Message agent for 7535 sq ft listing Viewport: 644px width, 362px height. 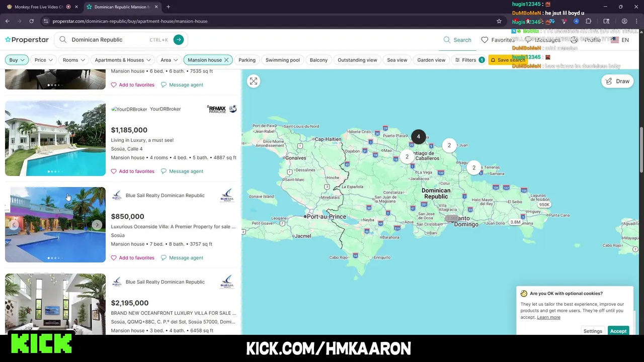182,84
